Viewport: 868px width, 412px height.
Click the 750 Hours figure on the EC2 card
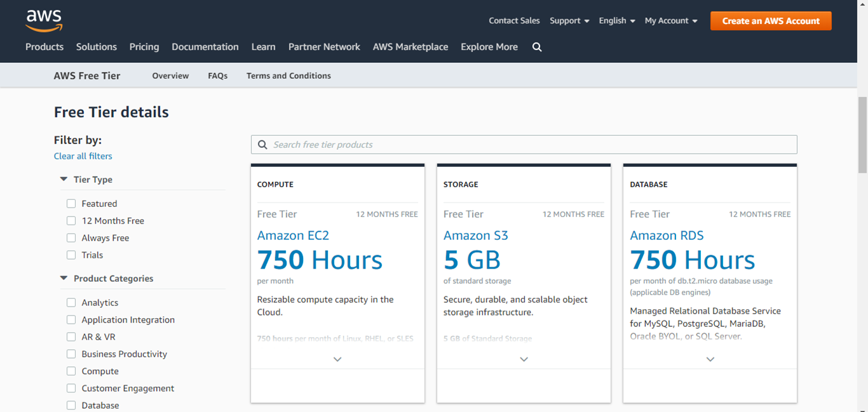tap(320, 260)
